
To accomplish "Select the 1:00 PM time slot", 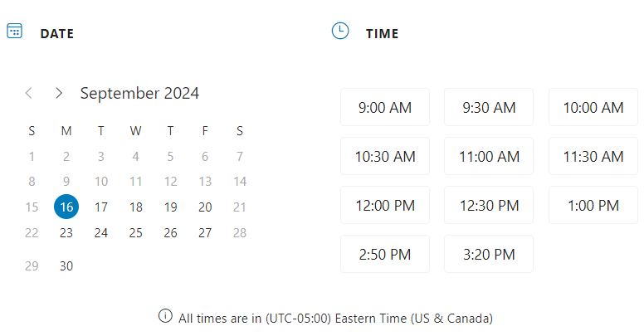I will click(593, 205).
